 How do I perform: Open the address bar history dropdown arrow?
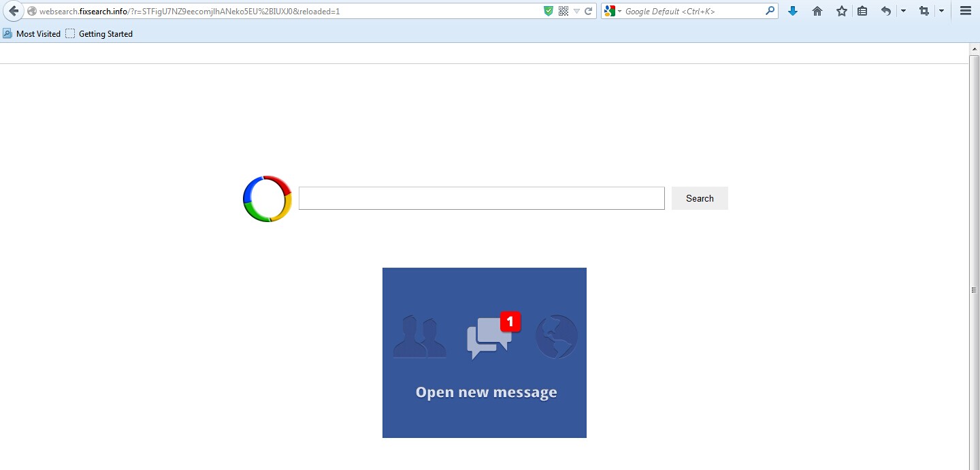tap(576, 11)
